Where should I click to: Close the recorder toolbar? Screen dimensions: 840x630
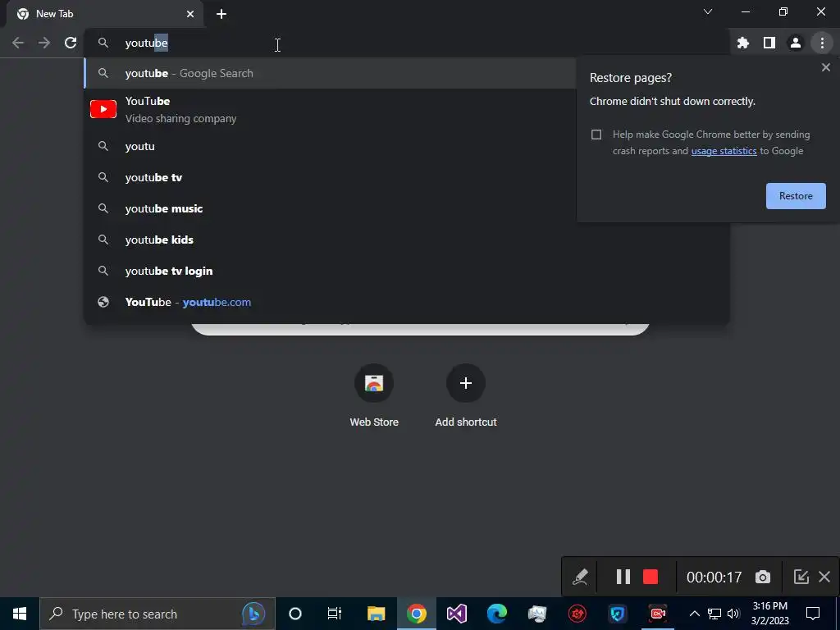pos(824,577)
